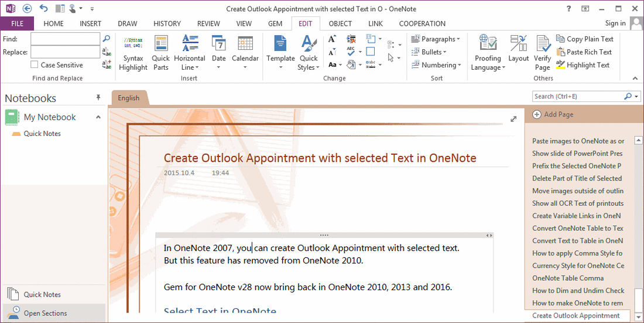The image size is (644, 323).
Task: Collapse the My Notebook chevron
Action: point(98,117)
